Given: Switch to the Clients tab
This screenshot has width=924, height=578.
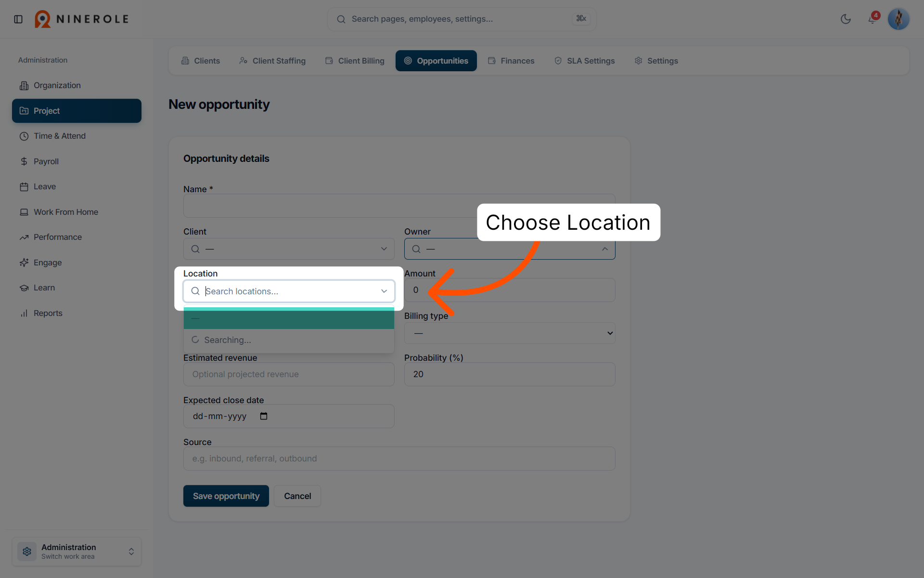Looking at the screenshot, I should (200, 61).
